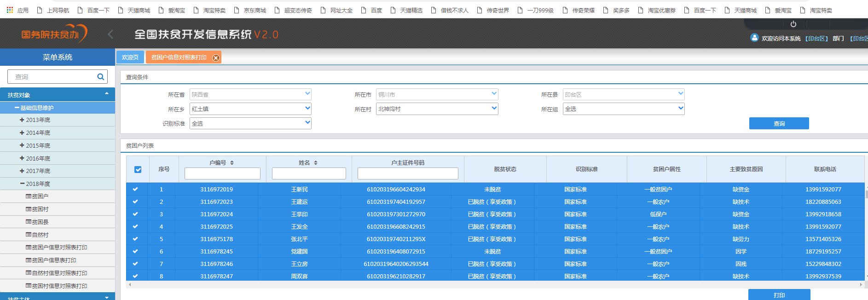868x300 pixels.
Task: Collapse the 扶贫对象 section arrow
Action: point(107,94)
